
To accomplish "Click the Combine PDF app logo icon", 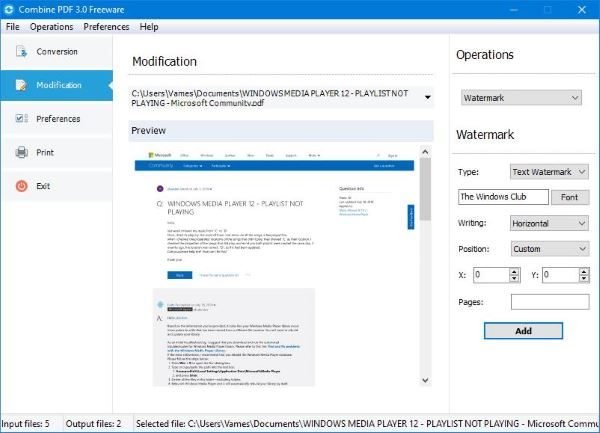I will [x=8, y=10].
